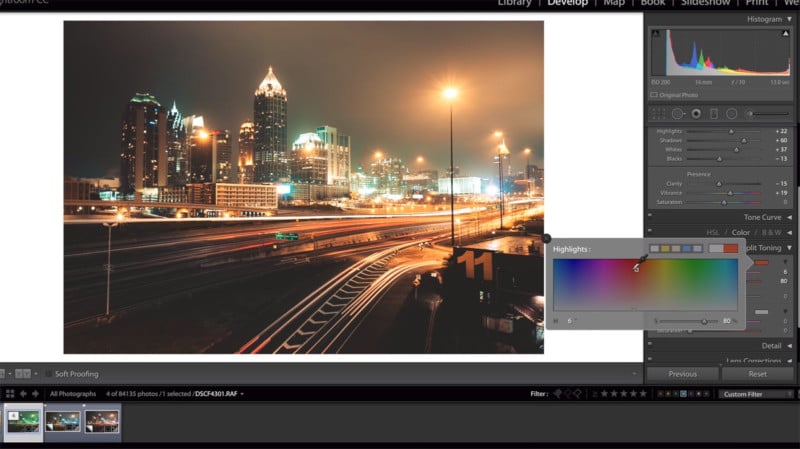The image size is (800, 449).
Task: Go back with filmstrip left arrow
Action: tap(23, 393)
